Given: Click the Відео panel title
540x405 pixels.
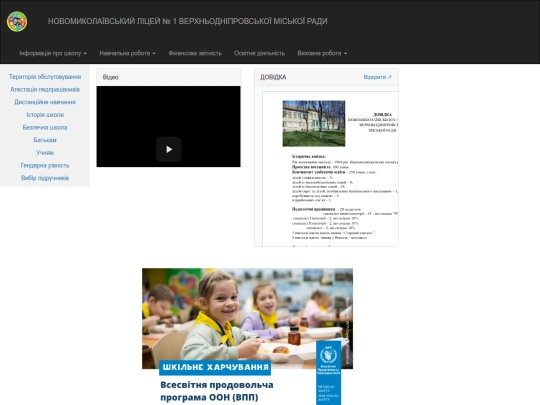Looking at the screenshot, I should tap(111, 77).
